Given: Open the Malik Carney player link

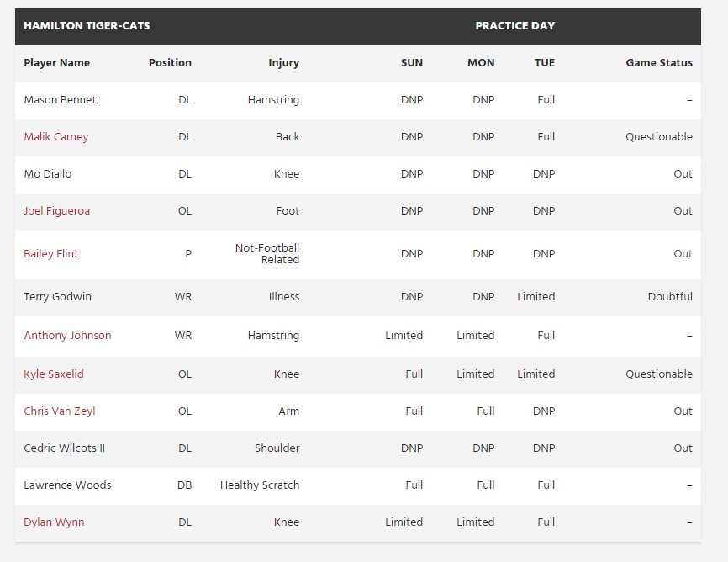Looking at the screenshot, I should coord(56,137).
